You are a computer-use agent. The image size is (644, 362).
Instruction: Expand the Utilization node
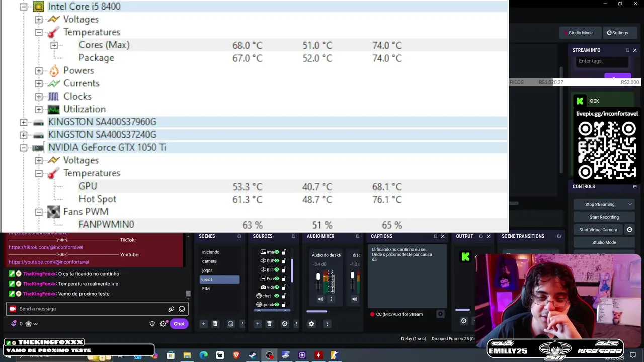[x=39, y=109]
